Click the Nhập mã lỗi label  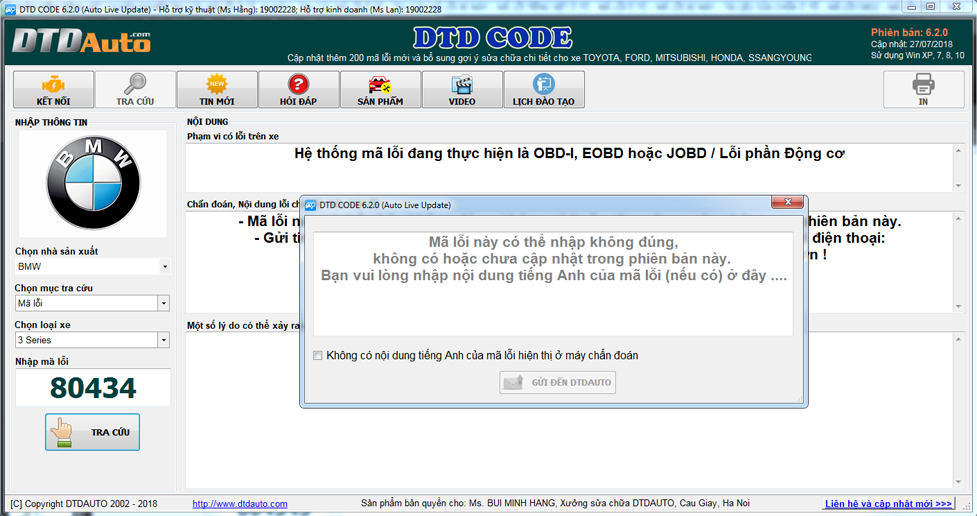pos(42,361)
